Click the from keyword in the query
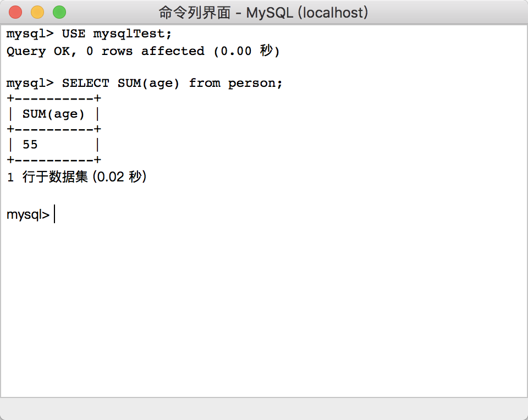This screenshot has width=528, height=420. pyautogui.click(x=204, y=83)
